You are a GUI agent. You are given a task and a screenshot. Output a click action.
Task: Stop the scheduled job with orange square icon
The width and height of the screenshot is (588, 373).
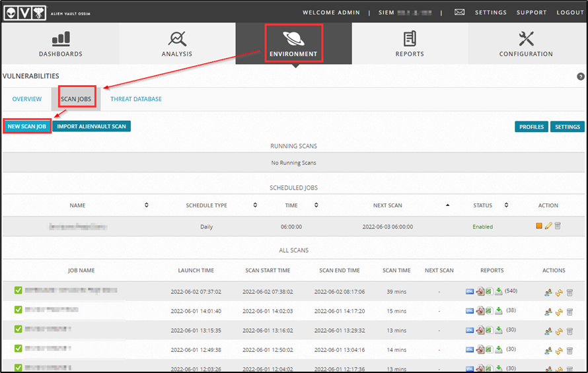[x=539, y=226]
